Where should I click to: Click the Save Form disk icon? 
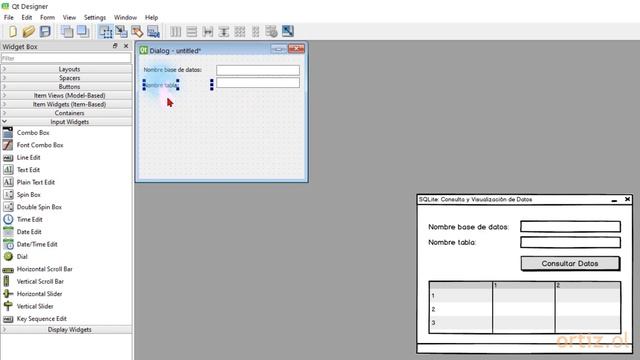pos(45,31)
